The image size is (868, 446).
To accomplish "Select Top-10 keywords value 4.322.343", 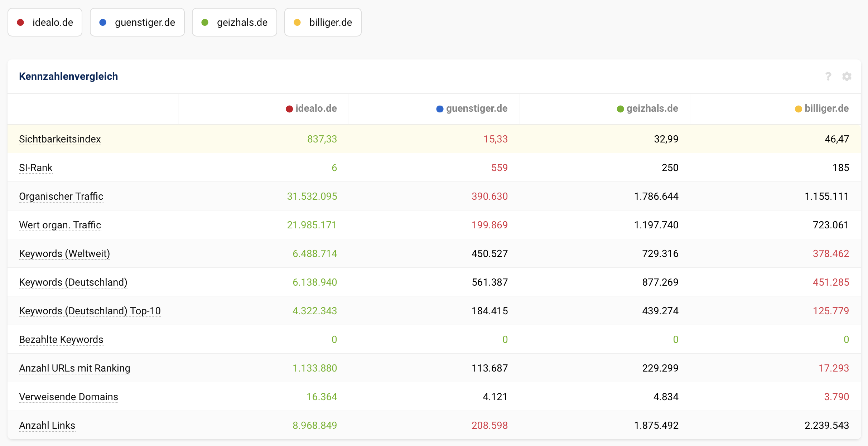I will pyautogui.click(x=315, y=311).
